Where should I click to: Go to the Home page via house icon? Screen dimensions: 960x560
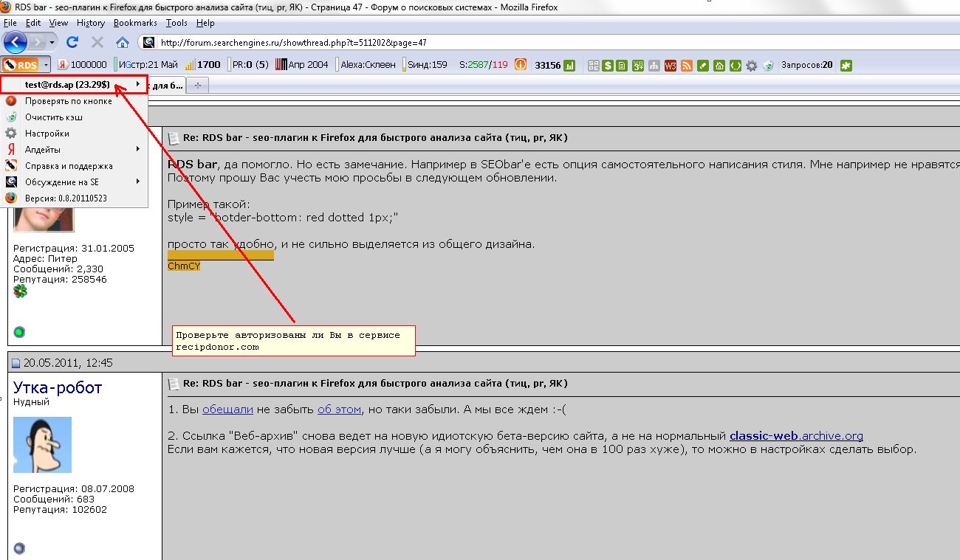pos(123,42)
